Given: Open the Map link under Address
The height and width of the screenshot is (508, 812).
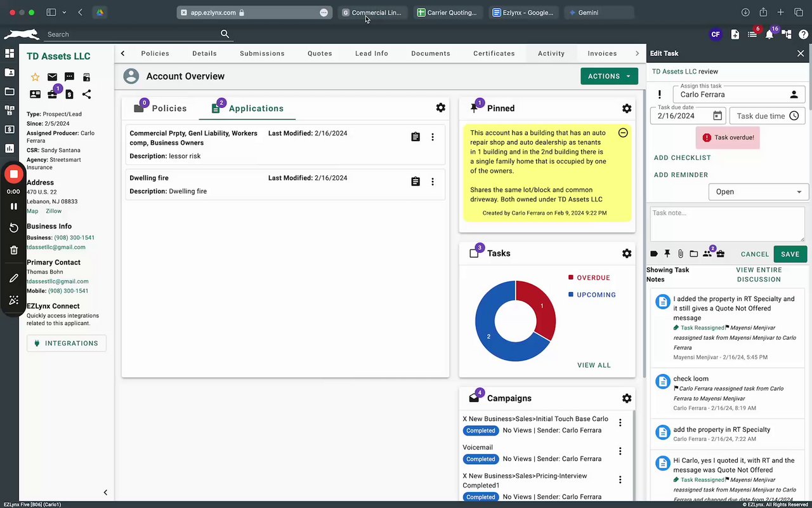Looking at the screenshot, I should (x=32, y=211).
